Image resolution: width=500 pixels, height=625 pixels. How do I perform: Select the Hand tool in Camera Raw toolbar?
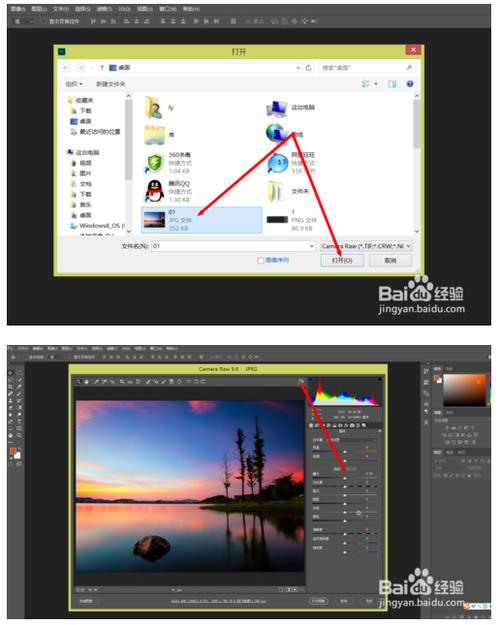(x=86, y=381)
